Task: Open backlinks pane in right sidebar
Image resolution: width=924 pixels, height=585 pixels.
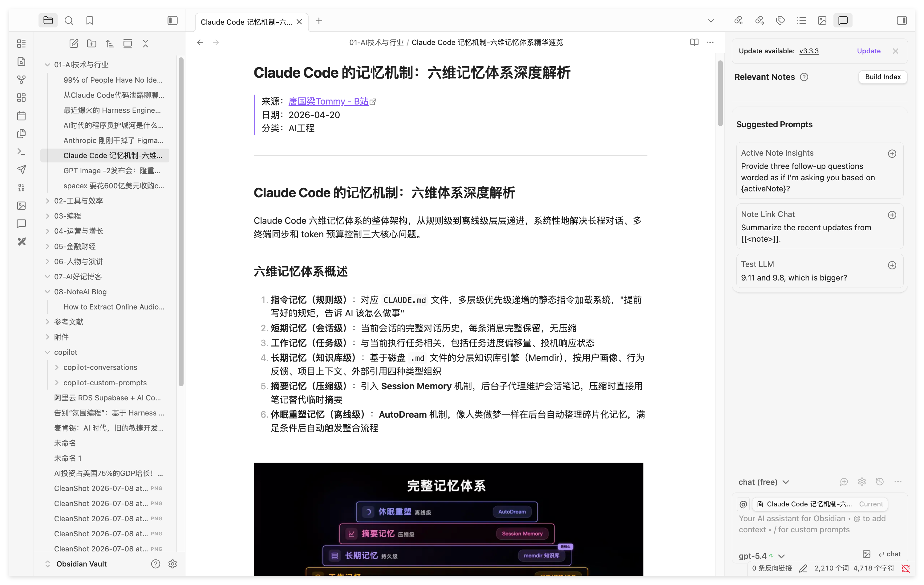Action: pos(739,20)
